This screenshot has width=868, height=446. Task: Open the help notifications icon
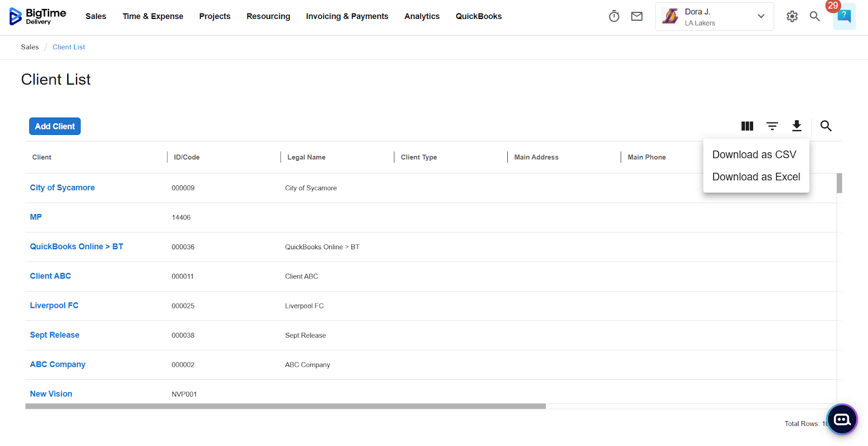[844, 16]
